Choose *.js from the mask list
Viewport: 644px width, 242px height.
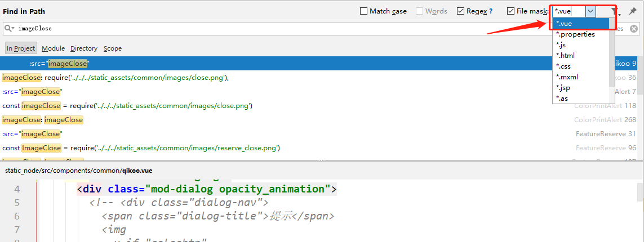(x=581, y=45)
